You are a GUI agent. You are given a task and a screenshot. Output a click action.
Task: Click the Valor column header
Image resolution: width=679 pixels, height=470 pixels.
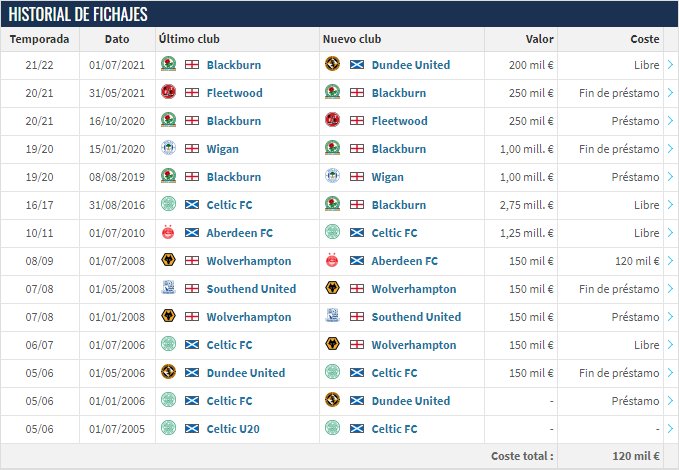click(540, 39)
